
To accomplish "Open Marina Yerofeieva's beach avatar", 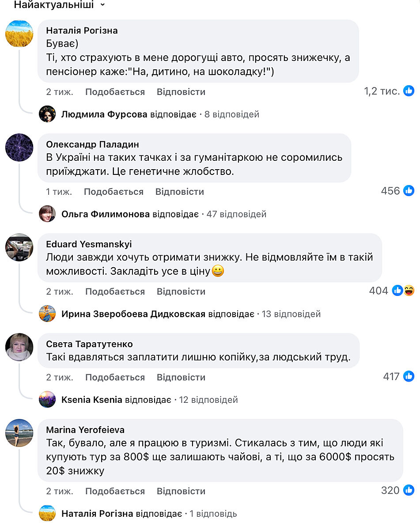I will tap(19, 433).
